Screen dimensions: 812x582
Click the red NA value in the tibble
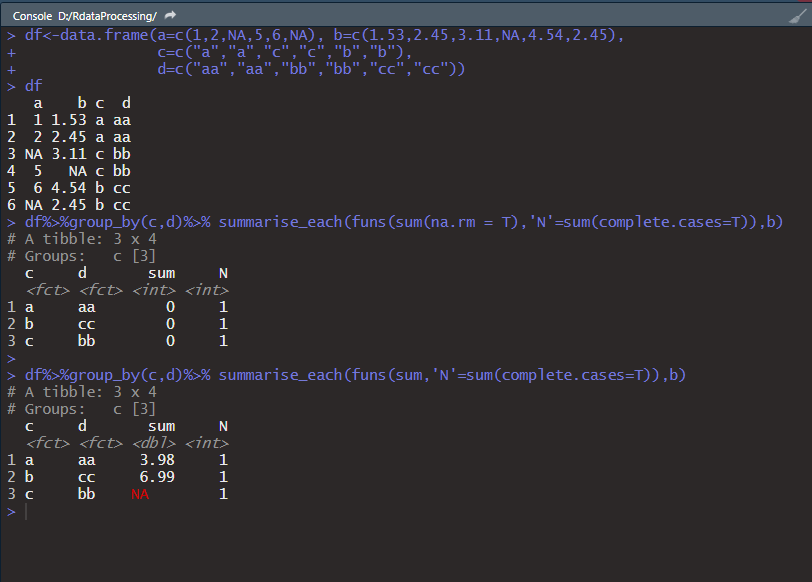click(x=140, y=494)
